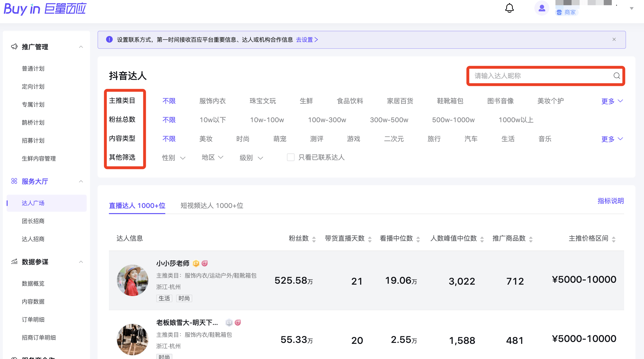Open the 级别 dropdown
The image size is (644, 359).
(x=251, y=158)
